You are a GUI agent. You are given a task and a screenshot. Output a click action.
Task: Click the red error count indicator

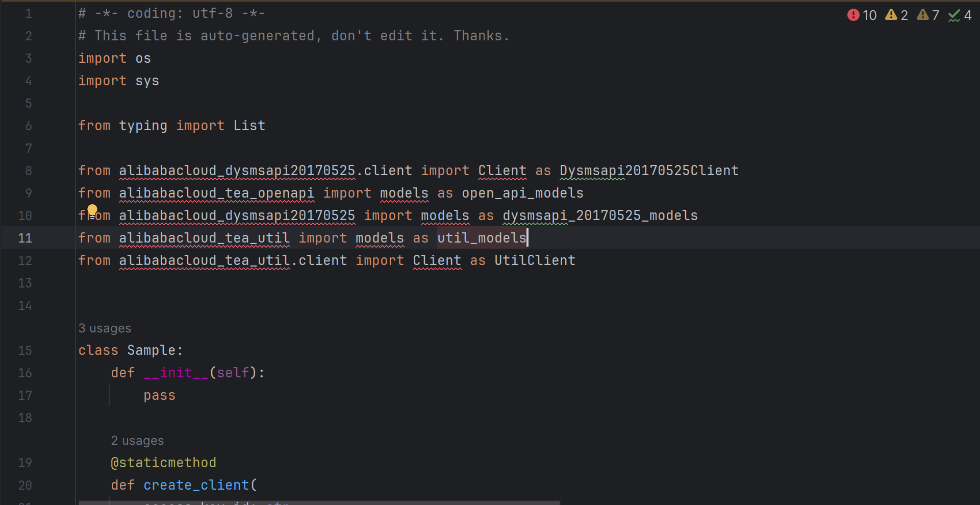click(x=862, y=15)
